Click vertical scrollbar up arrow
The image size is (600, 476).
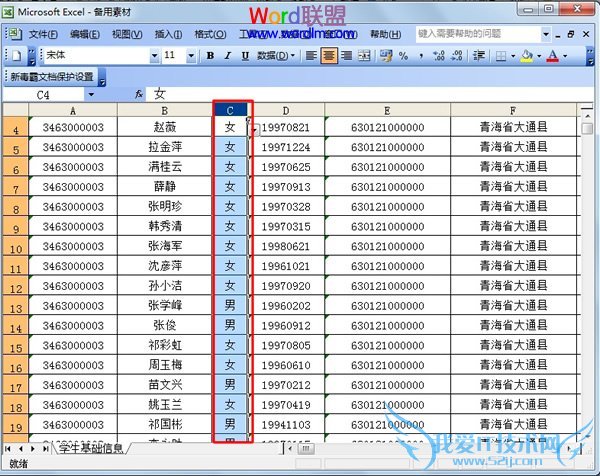click(587, 115)
